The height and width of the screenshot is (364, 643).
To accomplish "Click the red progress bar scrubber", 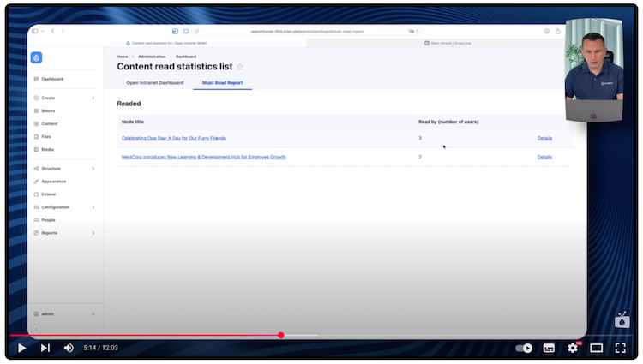I will click(281, 336).
